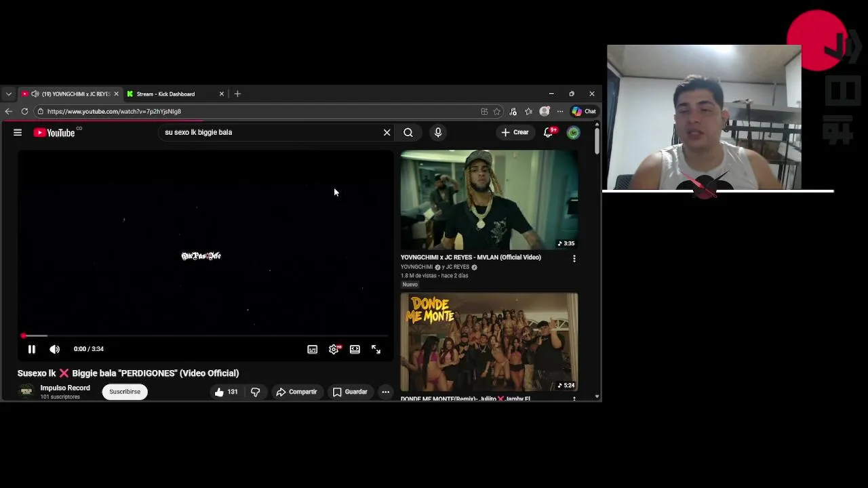Open the MVLAN video thumbnail
The image size is (868, 488).
click(489, 200)
